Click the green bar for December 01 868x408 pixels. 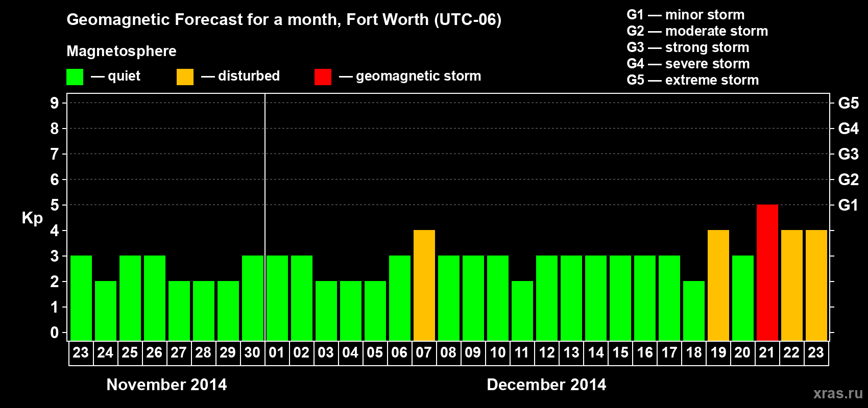pyautogui.click(x=277, y=298)
